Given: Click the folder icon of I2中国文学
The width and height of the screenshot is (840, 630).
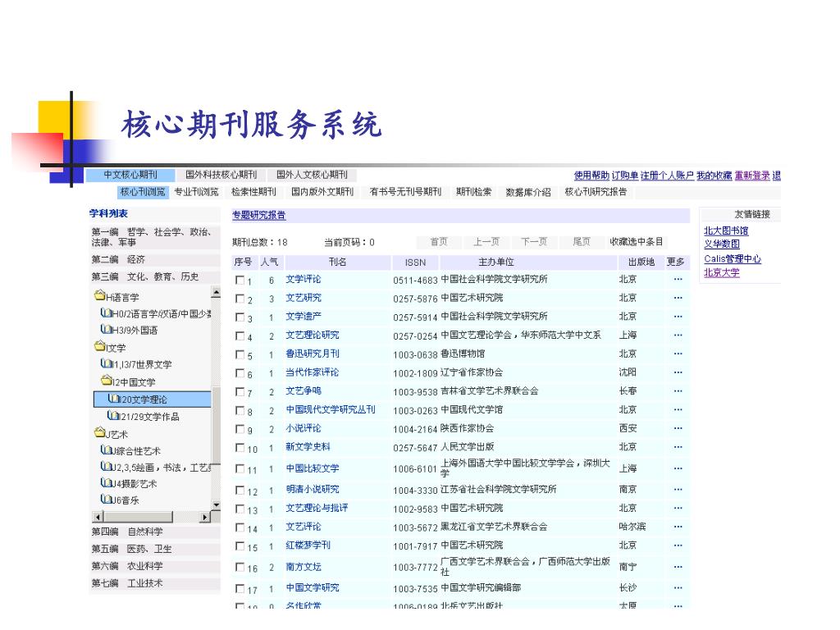Looking at the screenshot, I should point(106,381).
